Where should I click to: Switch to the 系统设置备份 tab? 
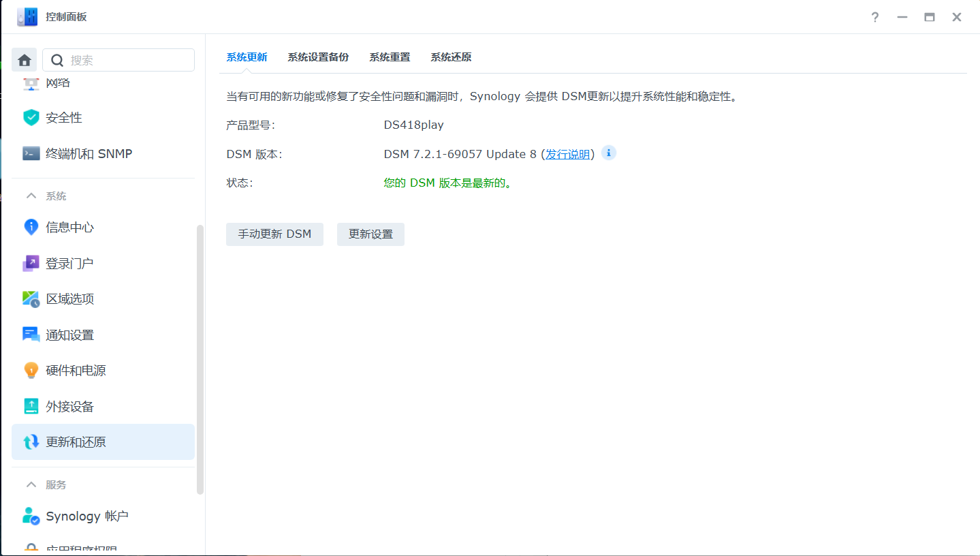[318, 57]
